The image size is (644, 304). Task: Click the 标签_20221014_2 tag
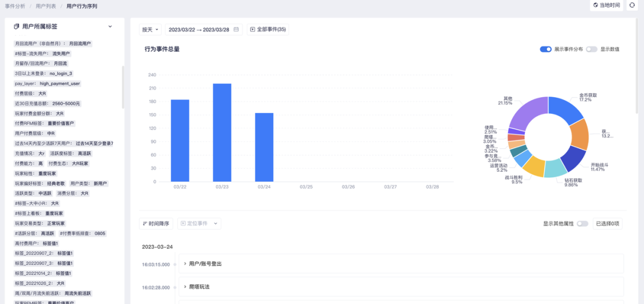coord(44,273)
